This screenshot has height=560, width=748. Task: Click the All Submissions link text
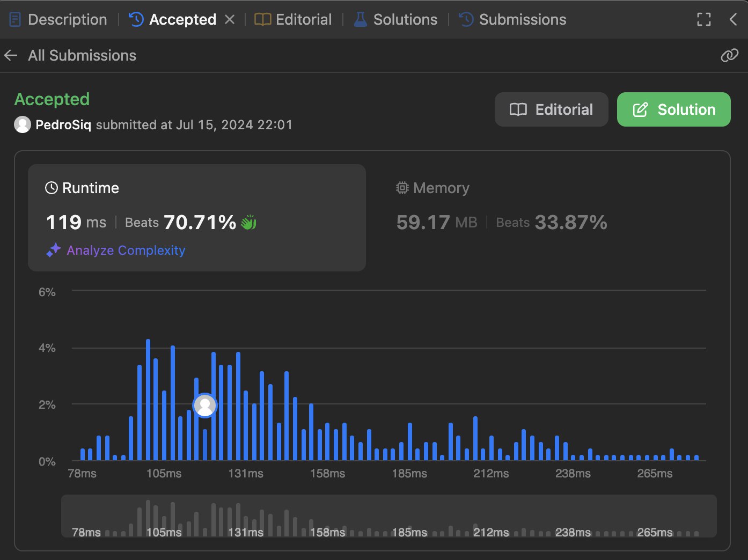82,55
